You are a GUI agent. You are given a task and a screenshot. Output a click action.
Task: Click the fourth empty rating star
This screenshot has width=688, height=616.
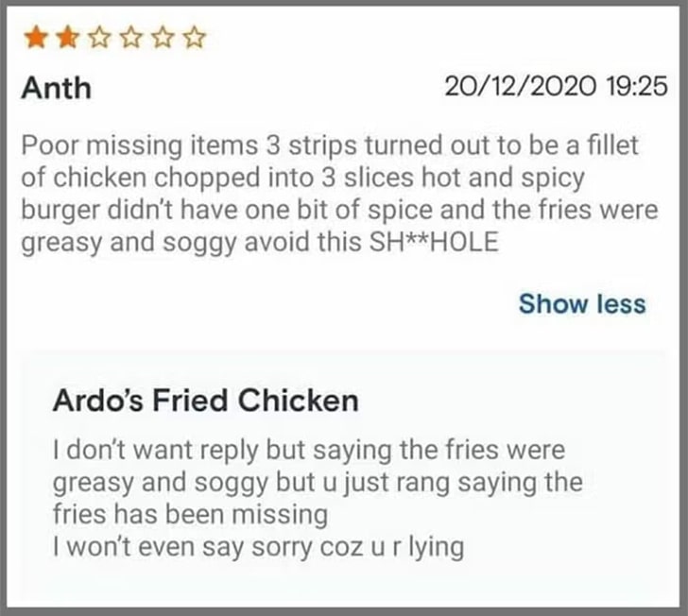131,38
